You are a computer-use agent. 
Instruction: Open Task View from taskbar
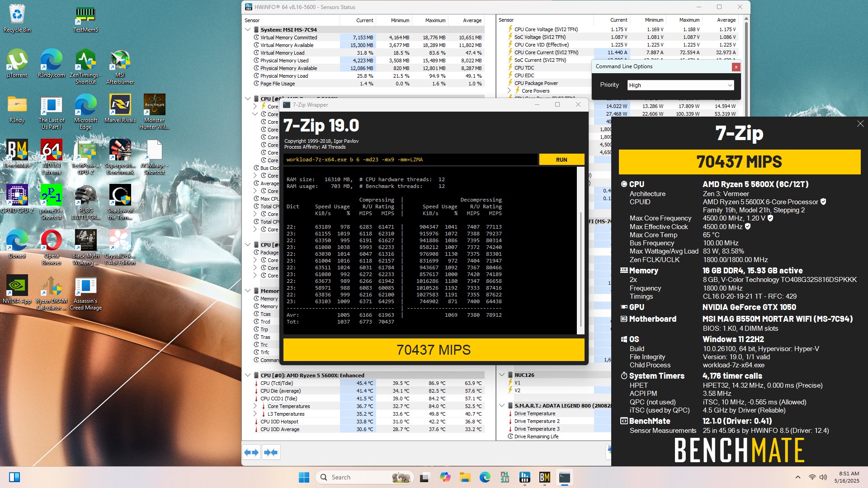click(x=425, y=477)
